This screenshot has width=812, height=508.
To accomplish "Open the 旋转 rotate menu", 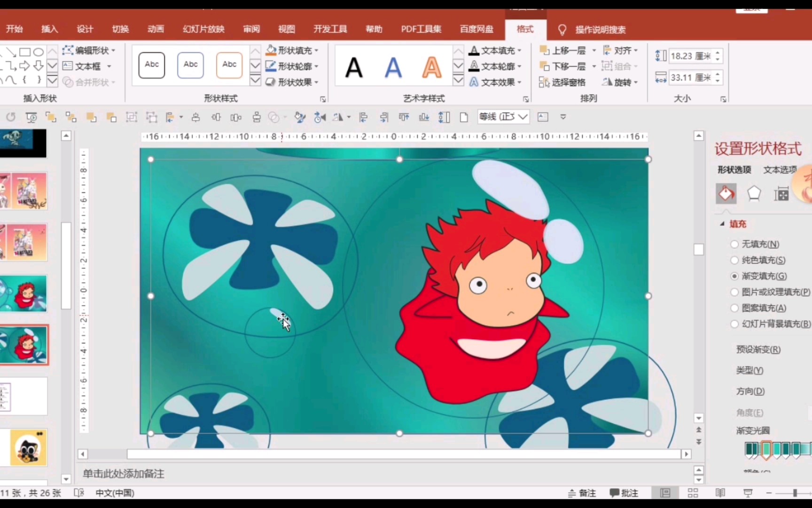I will click(620, 82).
